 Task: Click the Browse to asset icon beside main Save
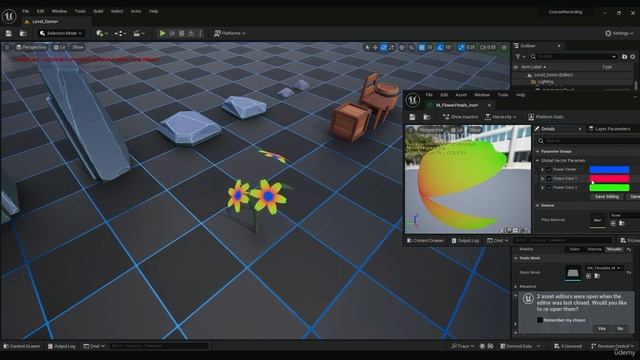click(23, 33)
